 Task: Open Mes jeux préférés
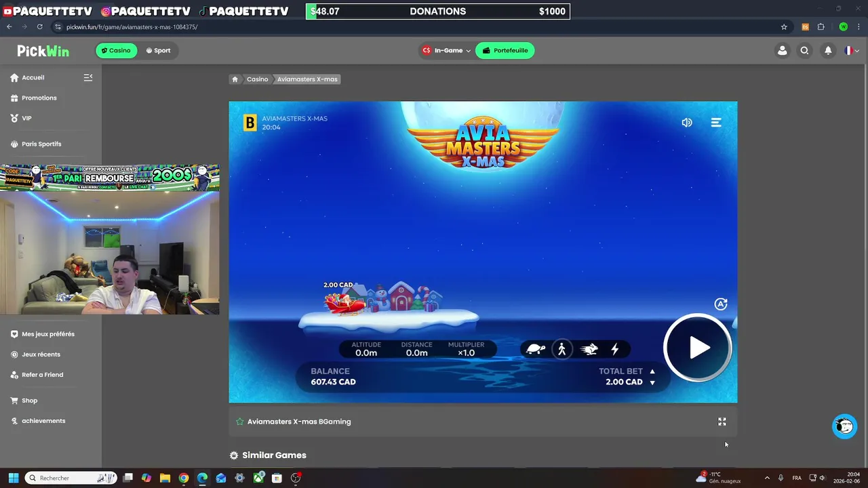pyautogui.click(x=42, y=334)
